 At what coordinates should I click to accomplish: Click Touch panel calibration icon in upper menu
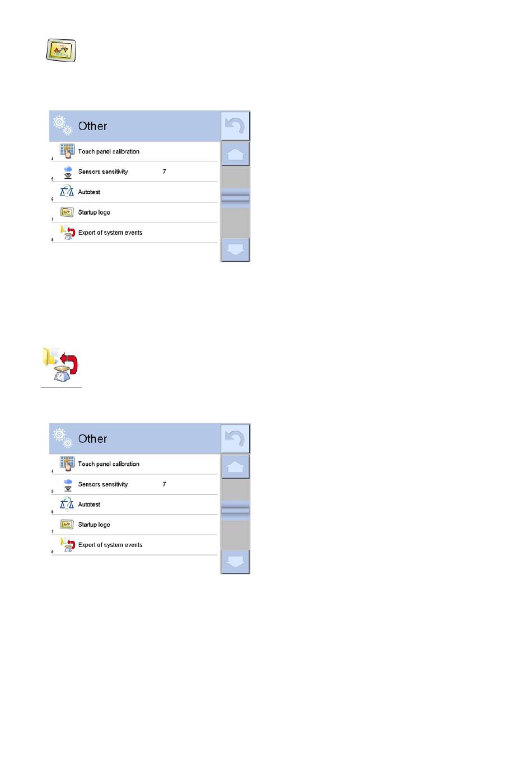click(x=67, y=151)
